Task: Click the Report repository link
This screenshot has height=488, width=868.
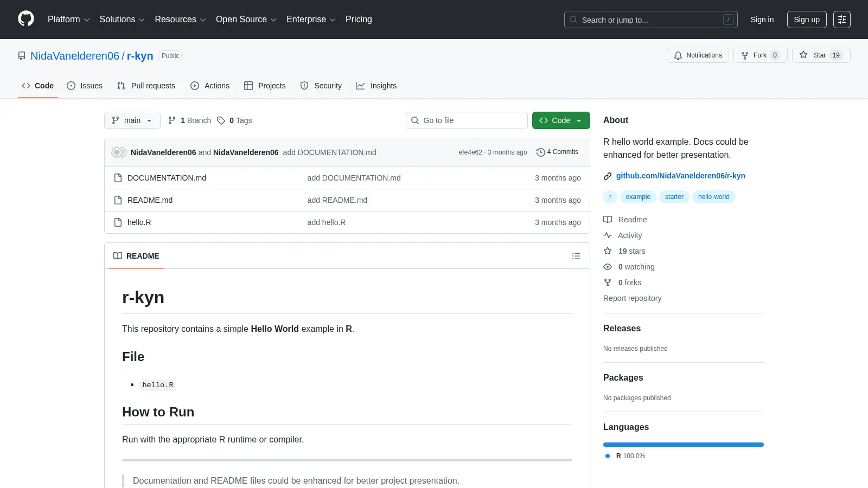Action: 632,298
